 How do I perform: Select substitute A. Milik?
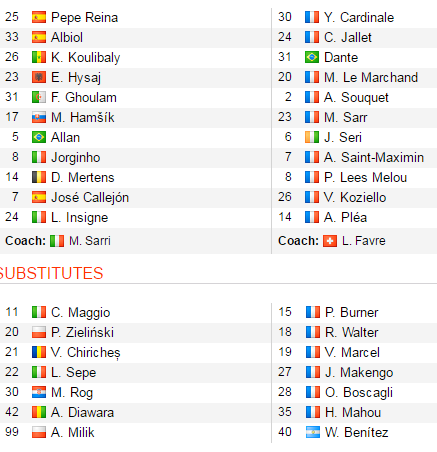pyautogui.click(x=73, y=432)
